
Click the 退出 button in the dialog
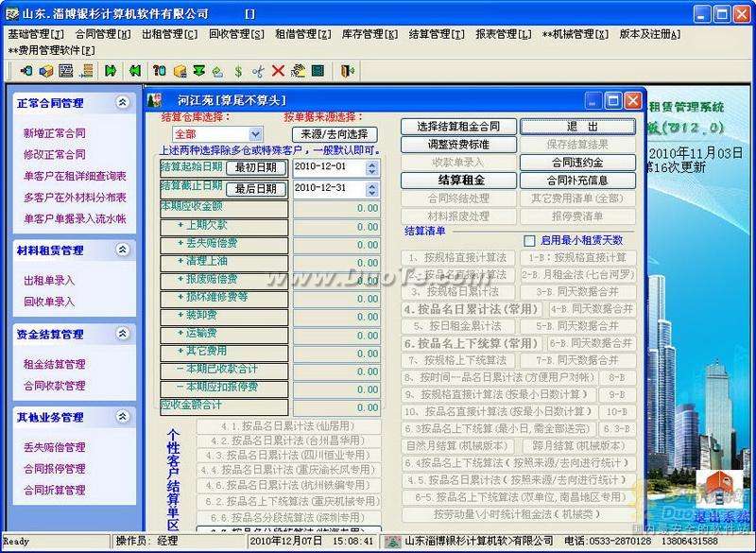[577, 127]
